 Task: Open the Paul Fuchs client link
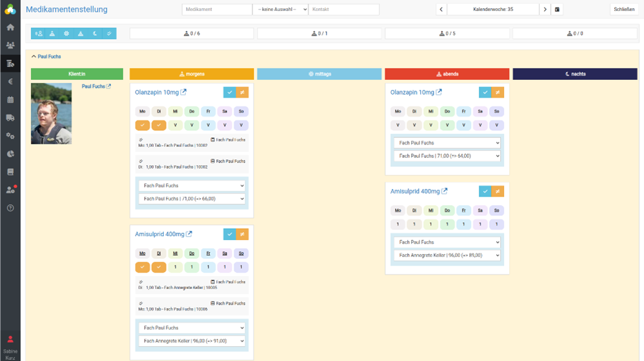93,86
